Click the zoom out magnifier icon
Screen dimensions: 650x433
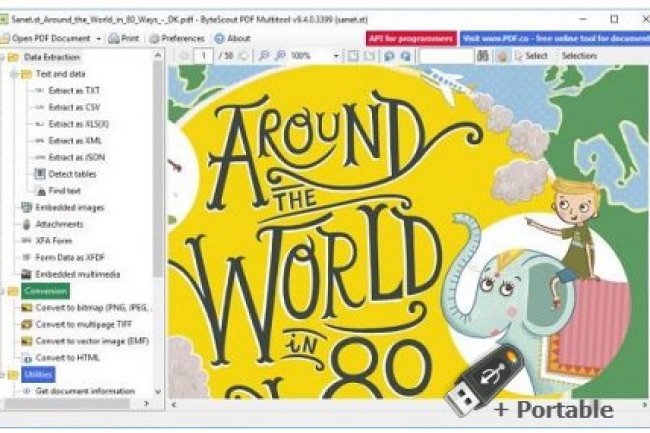point(264,56)
